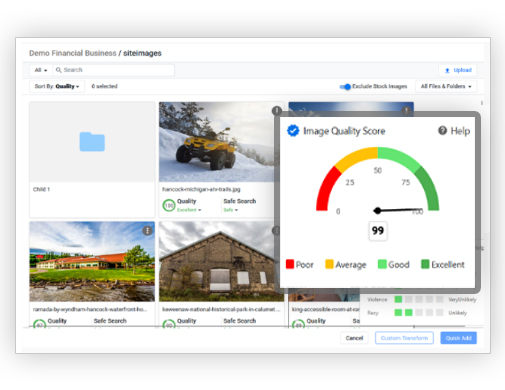
Task: Click the Quick Add button
Action: [x=458, y=338]
